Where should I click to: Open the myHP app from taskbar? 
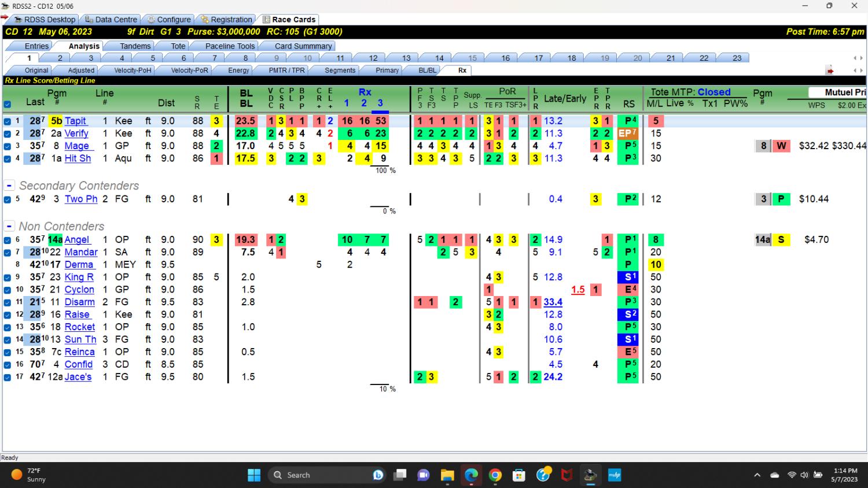614,475
